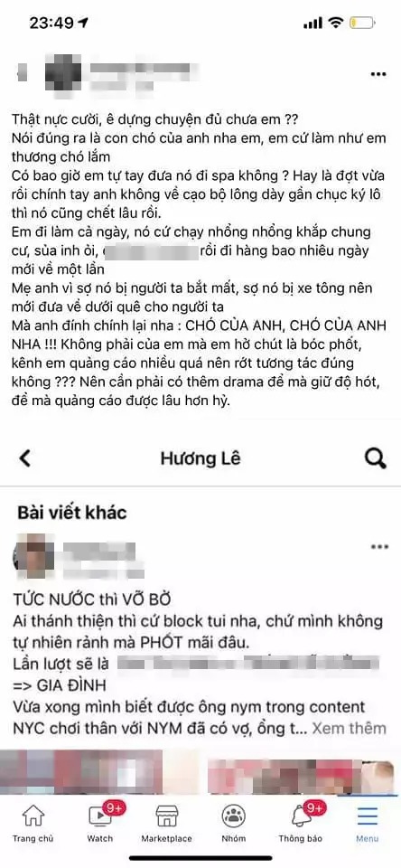Open the Menu hamburger tab
Screen dimensions: 401x868
(x=368, y=824)
